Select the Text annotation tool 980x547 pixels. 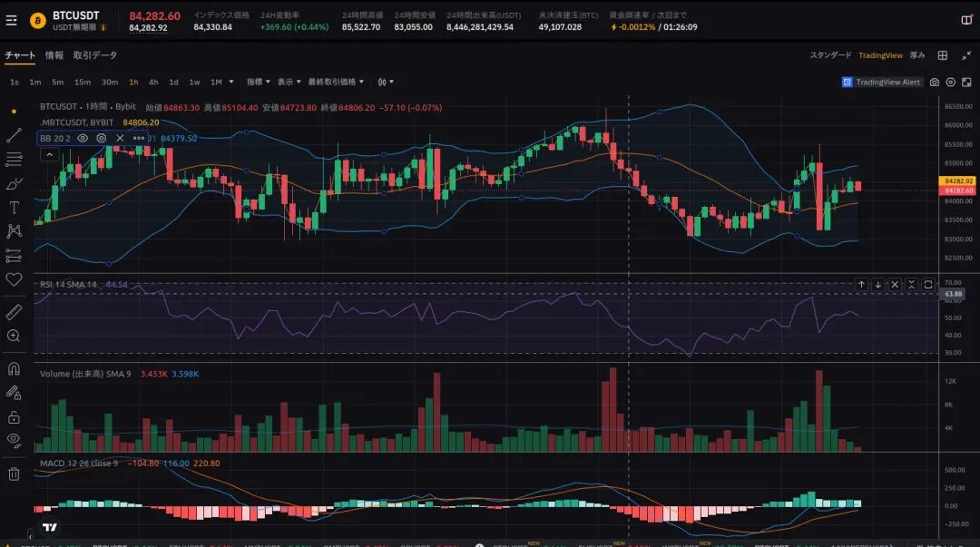point(14,208)
